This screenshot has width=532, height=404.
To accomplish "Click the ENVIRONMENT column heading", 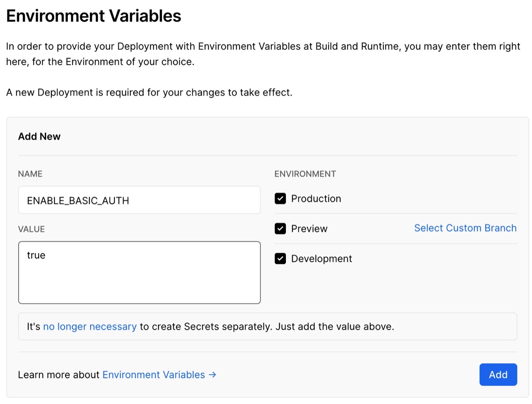I will 305,174.
